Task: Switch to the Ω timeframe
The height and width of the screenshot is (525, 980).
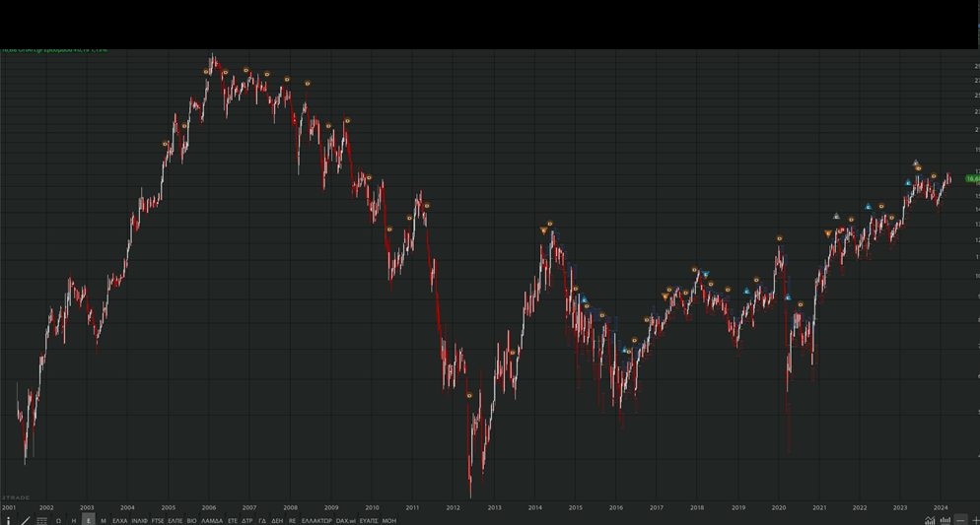Action: (59, 521)
